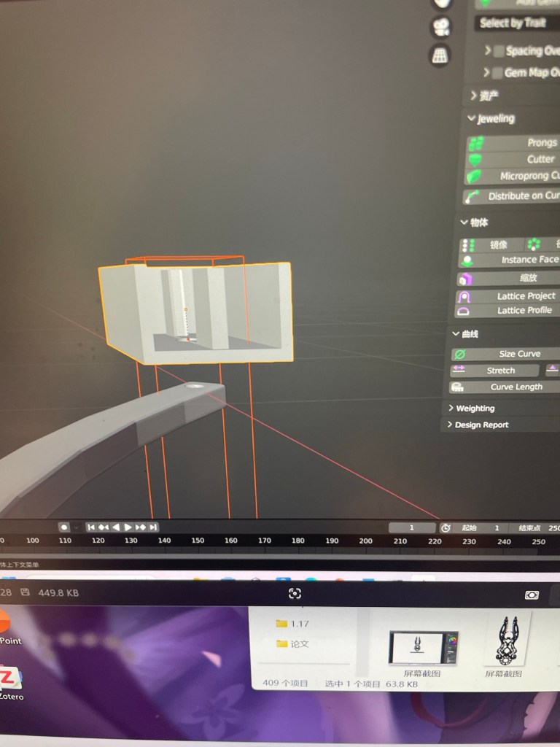560x747 pixels.
Task: Click the current frame number field
Action: point(412,527)
